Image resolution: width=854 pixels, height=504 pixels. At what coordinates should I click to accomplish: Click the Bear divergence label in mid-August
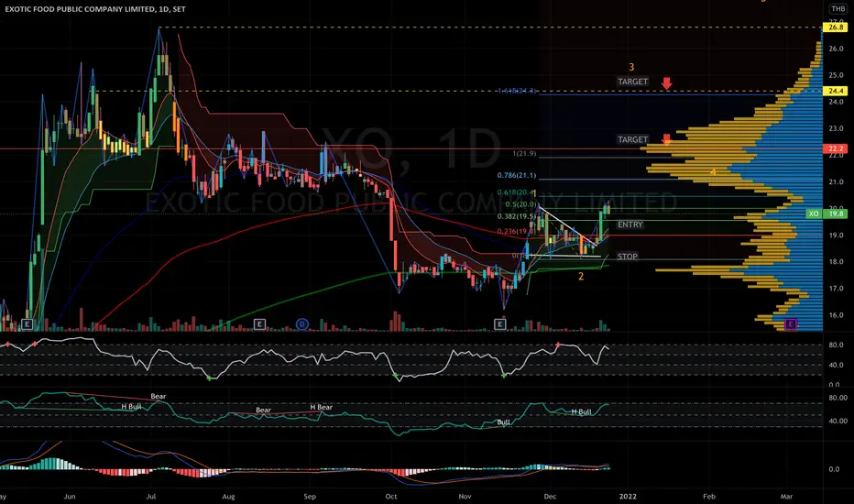tap(263, 410)
